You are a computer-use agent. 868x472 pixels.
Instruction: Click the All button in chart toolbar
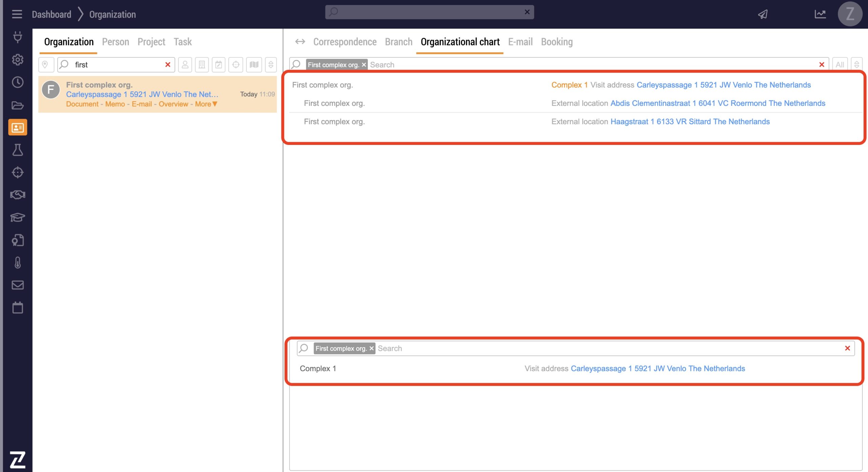coord(840,64)
